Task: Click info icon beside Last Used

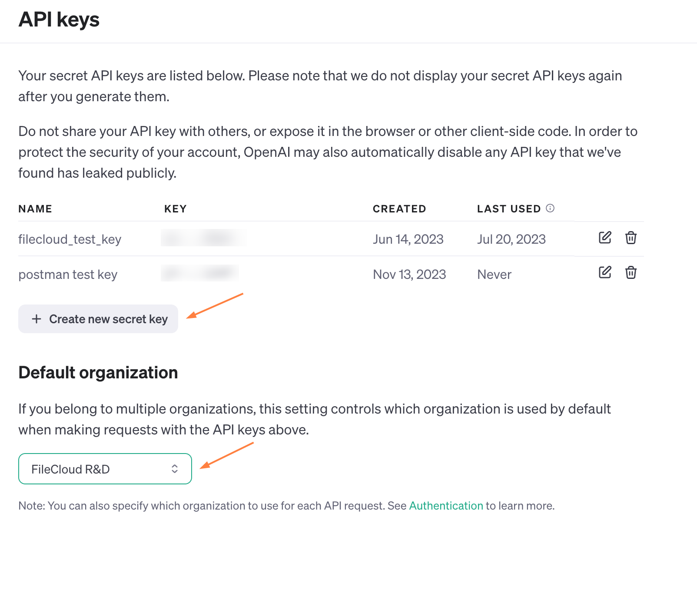Action: coord(550,208)
